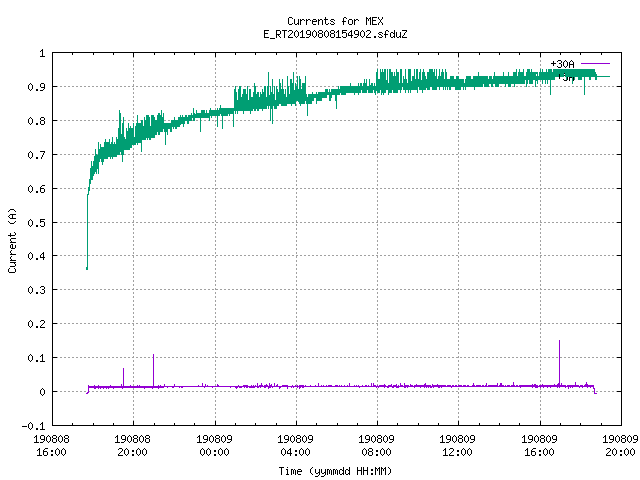Click the file name E_RT20190808154902.sfduZ
Screen dimensions: 640x480
tap(335, 34)
